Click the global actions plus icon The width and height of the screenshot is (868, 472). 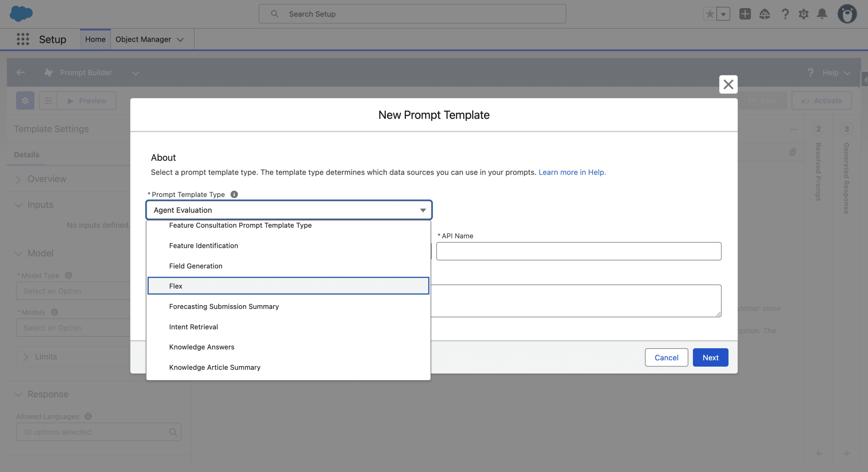click(745, 14)
